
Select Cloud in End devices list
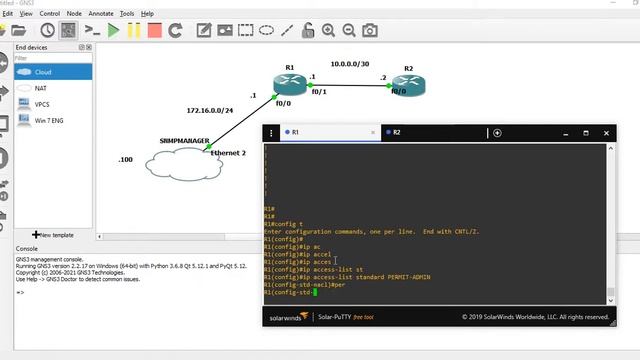(53, 72)
